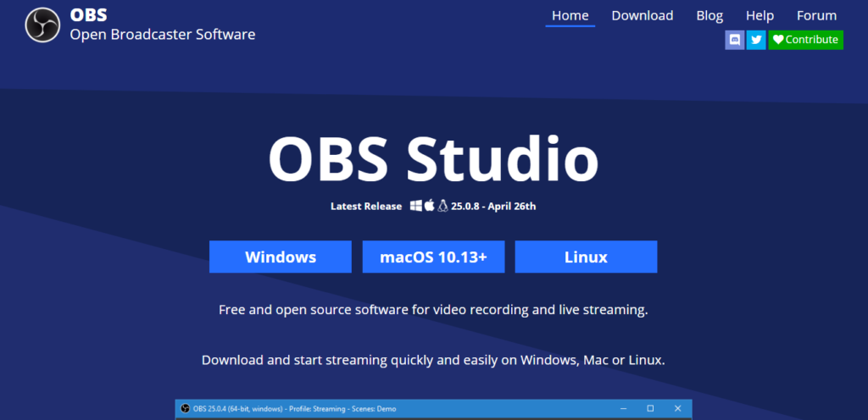
Task: Close the OBS 25.0.4 preview window
Action: click(x=677, y=409)
